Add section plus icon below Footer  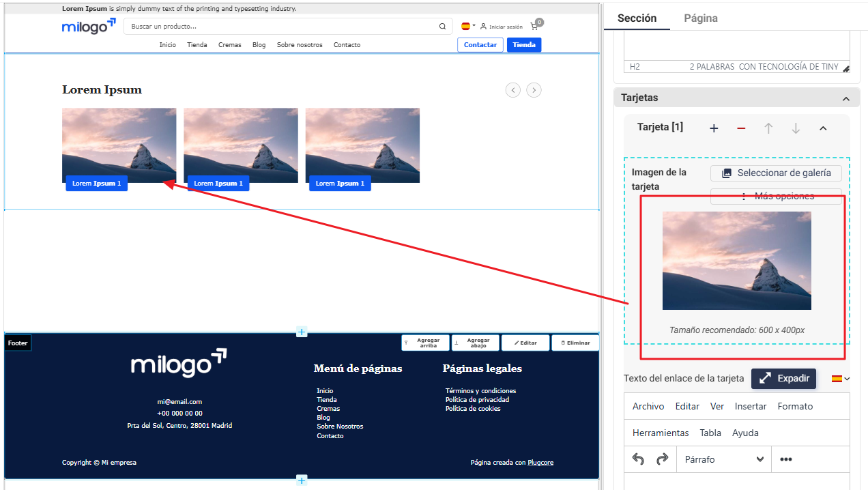click(302, 480)
